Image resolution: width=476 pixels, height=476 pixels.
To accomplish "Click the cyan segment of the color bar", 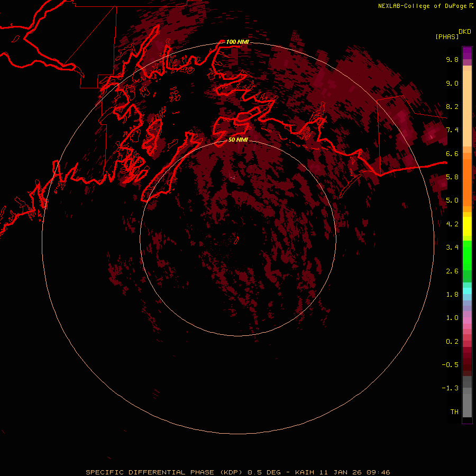I will click(467, 291).
